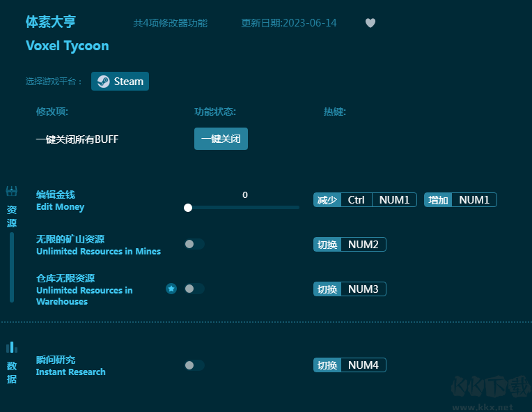Click the heart favorite icon
Viewport: 532px width, 412px height.
pyautogui.click(x=370, y=23)
